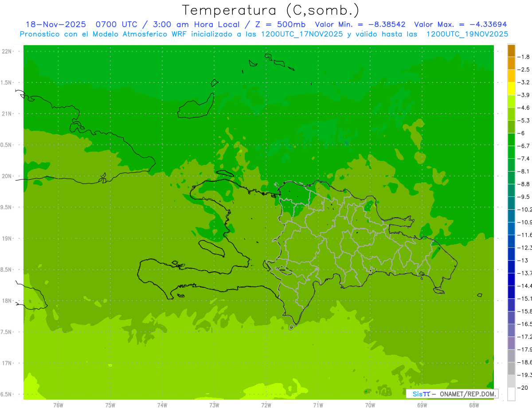Click the '75W' longitude label

click(x=110, y=405)
